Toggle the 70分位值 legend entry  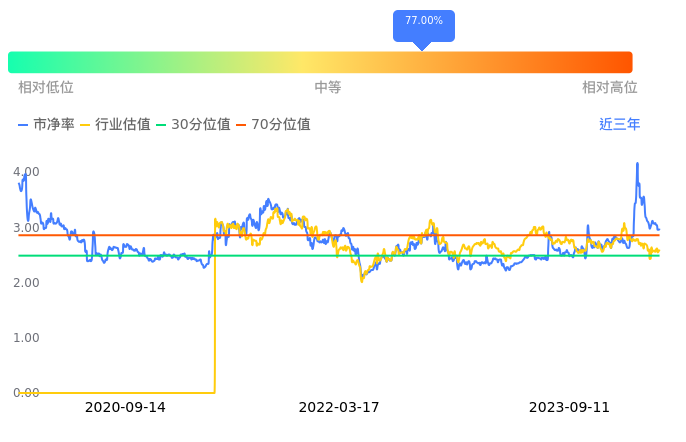273,125
